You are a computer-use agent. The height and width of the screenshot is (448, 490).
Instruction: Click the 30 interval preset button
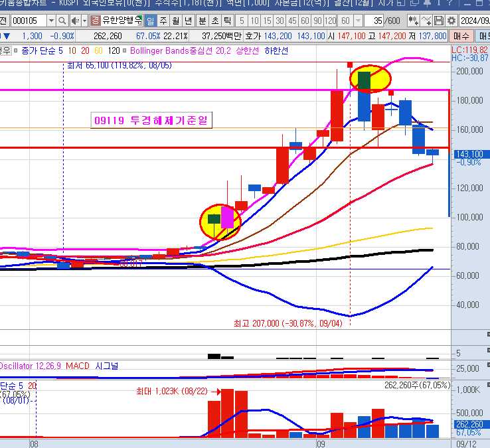(x=280, y=21)
